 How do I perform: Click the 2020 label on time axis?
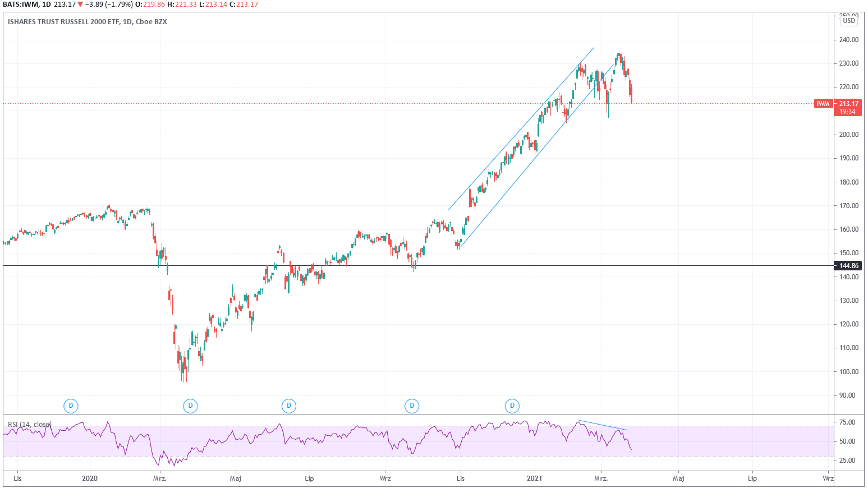tap(90, 478)
